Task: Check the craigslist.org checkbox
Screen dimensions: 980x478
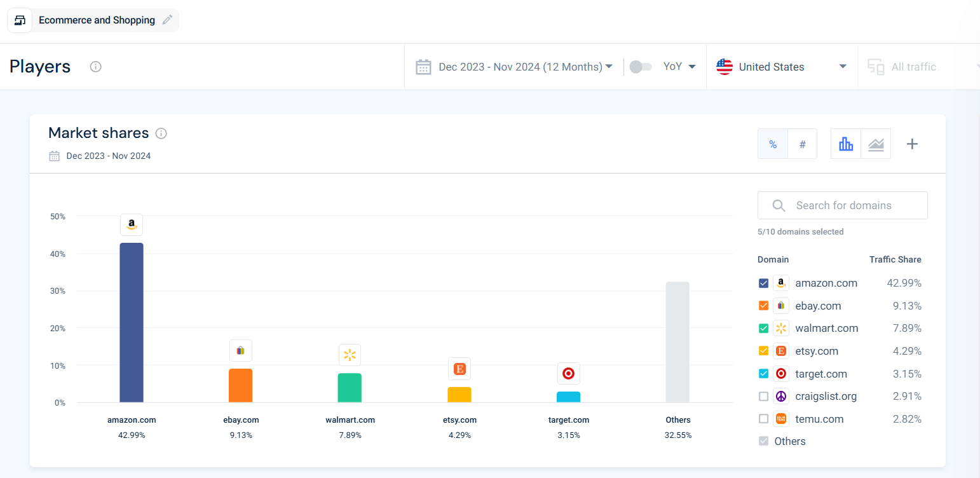Action: (764, 396)
